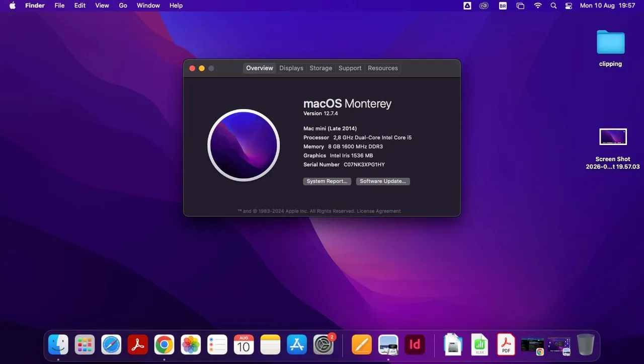Open Launchpad in the Dock
The width and height of the screenshot is (644, 364).
[85, 345]
